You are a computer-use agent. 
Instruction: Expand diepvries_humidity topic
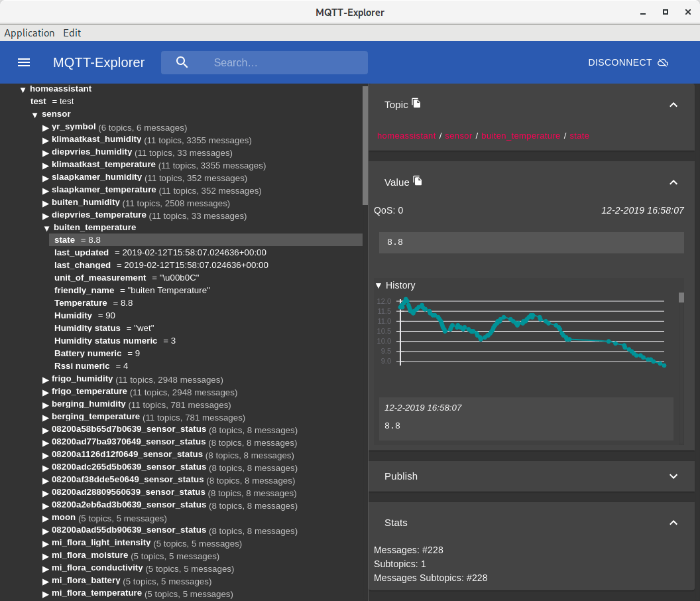click(46, 153)
